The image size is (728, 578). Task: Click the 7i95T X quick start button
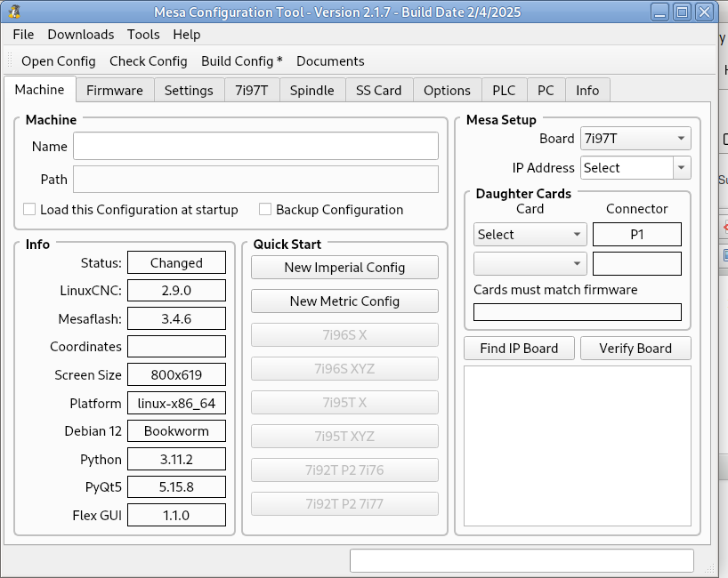[x=344, y=402]
